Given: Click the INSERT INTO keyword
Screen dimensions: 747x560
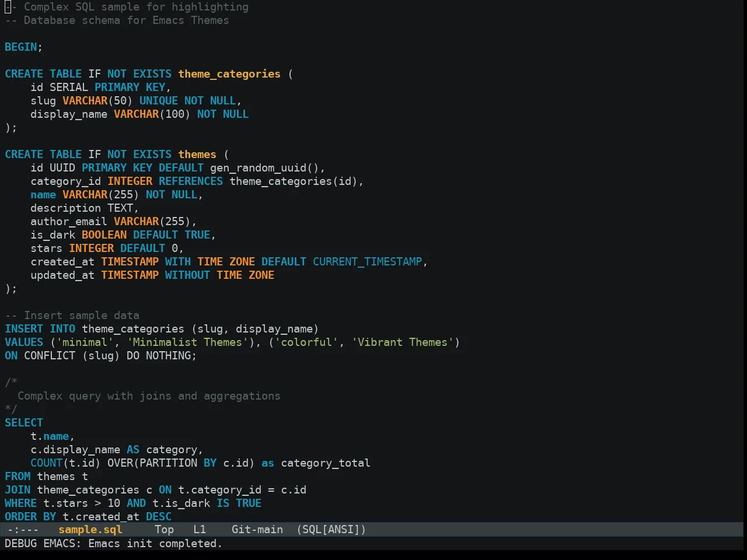Looking at the screenshot, I should pyautogui.click(x=40, y=329).
